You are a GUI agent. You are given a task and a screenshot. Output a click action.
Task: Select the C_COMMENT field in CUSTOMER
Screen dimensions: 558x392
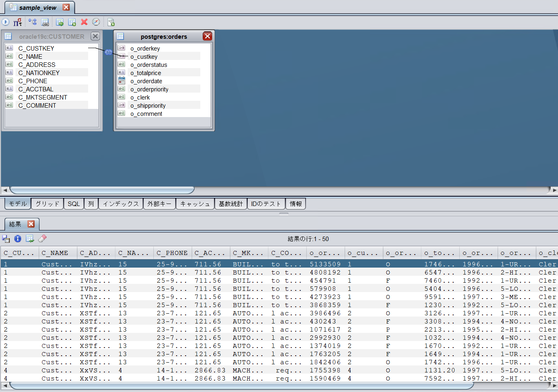point(37,105)
